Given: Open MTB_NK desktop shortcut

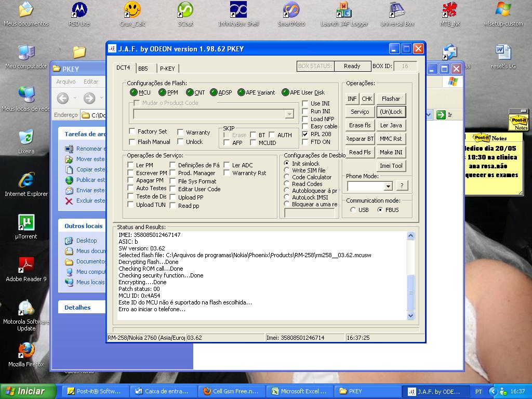Looking at the screenshot, I should tap(450, 14).
